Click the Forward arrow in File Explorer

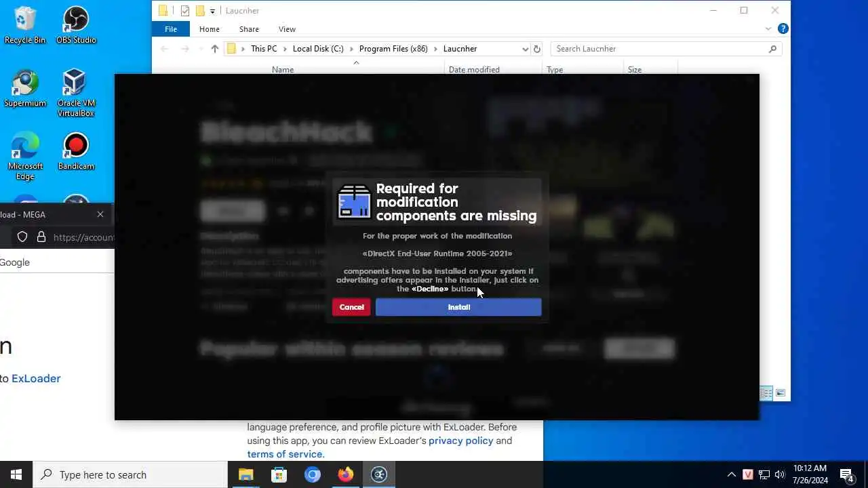[x=184, y=49]
